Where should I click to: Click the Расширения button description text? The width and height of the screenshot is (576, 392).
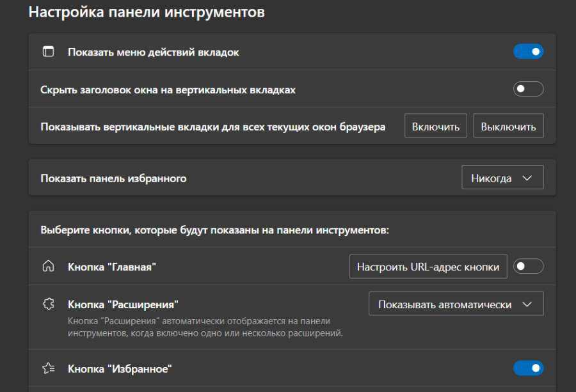(x=198, y=327)
